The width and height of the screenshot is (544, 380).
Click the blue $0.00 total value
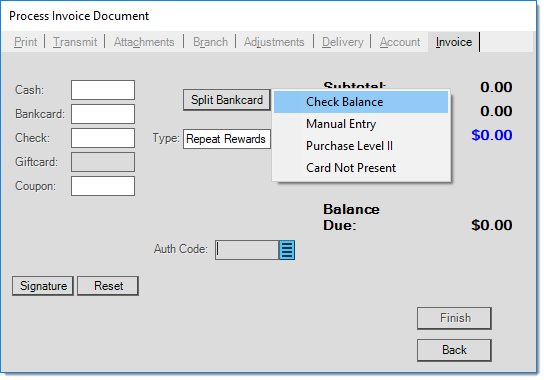pyautogui.click(x=492, y=135)
